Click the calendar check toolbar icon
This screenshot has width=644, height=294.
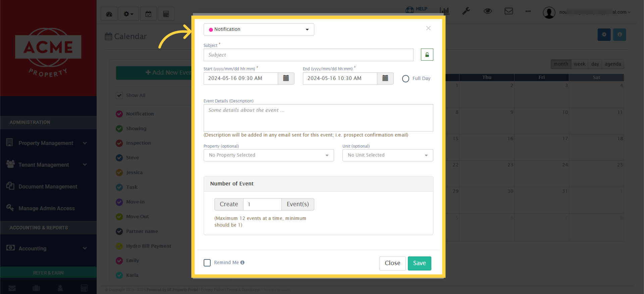coord(148,14)
